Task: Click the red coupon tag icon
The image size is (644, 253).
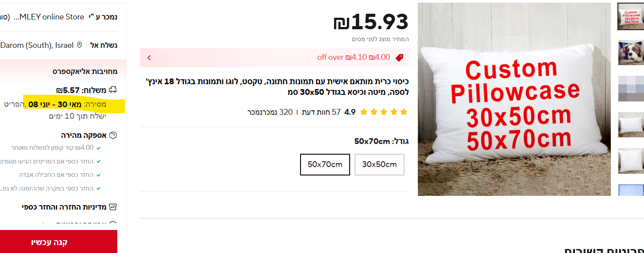Action: (399, 58)
